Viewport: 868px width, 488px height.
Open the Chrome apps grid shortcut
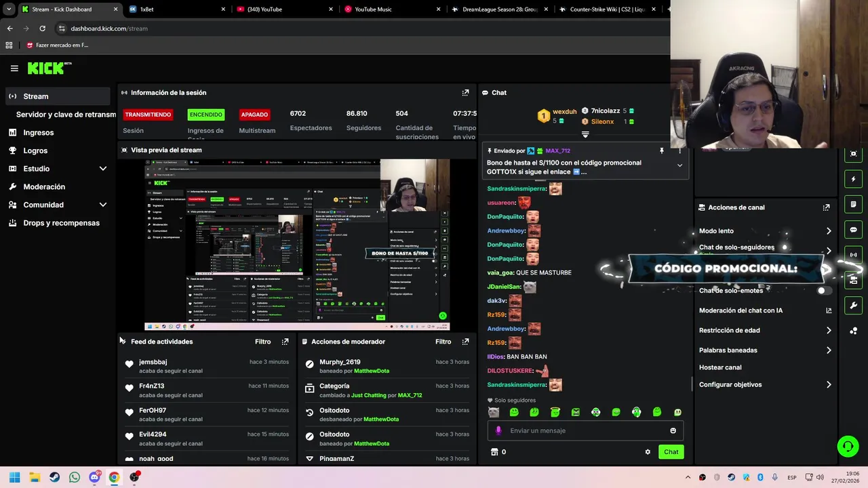[x=9, y=45]
